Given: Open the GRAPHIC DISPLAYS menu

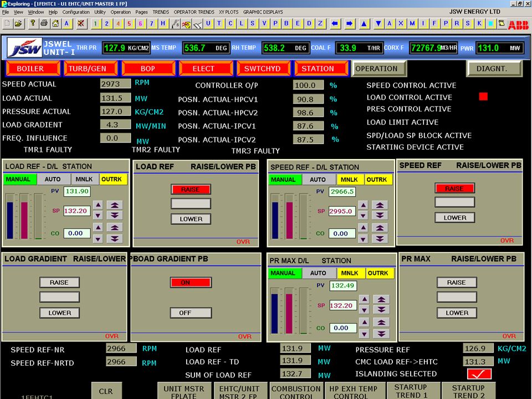Looking at the screenshot, I should pyautogui.click(x=263, y=12).
